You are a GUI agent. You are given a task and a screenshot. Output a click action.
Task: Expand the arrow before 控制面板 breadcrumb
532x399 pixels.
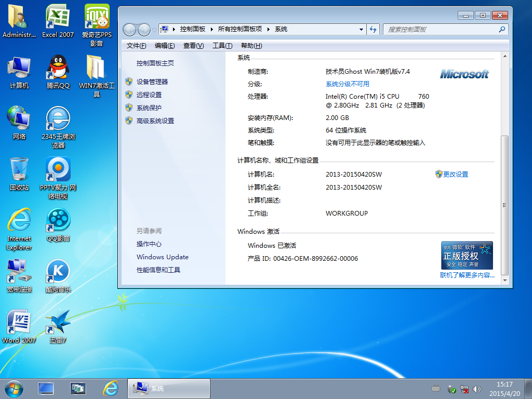pos(174,29)
